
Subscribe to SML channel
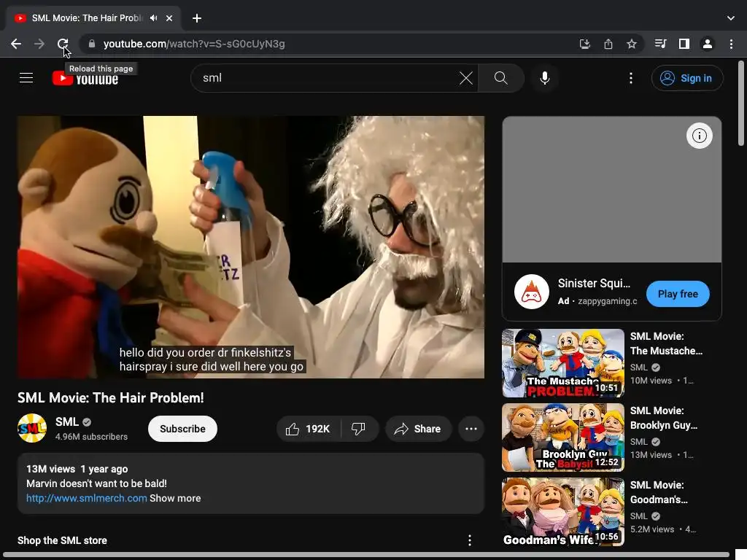[182, 429]
